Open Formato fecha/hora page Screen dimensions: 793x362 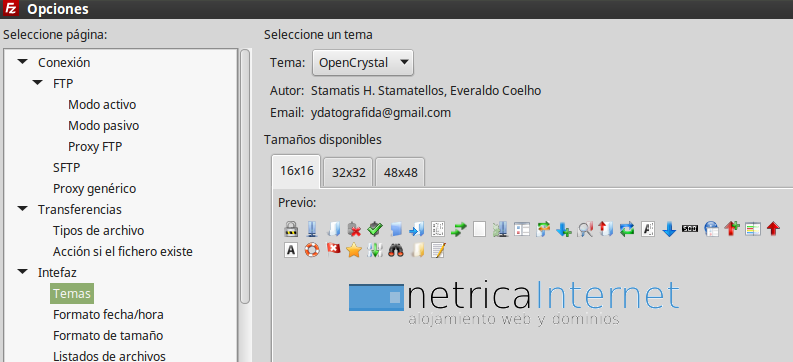tap(108, 314)
